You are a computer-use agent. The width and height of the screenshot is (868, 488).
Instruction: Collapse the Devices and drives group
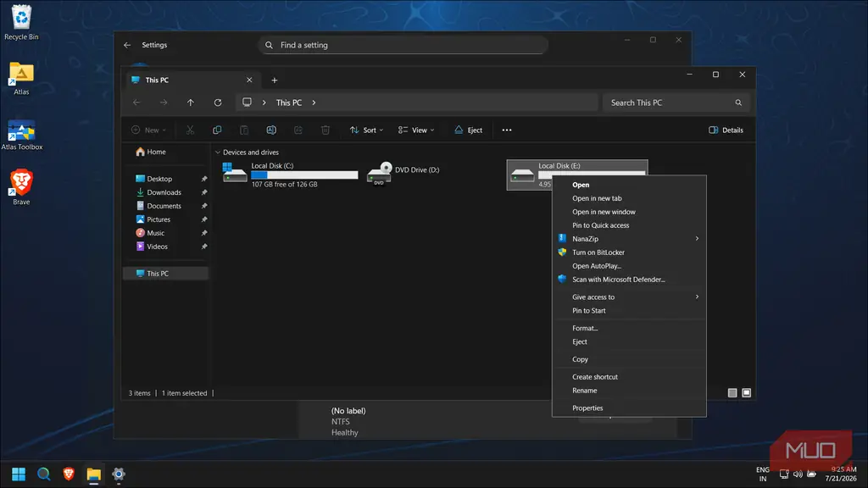218,152
